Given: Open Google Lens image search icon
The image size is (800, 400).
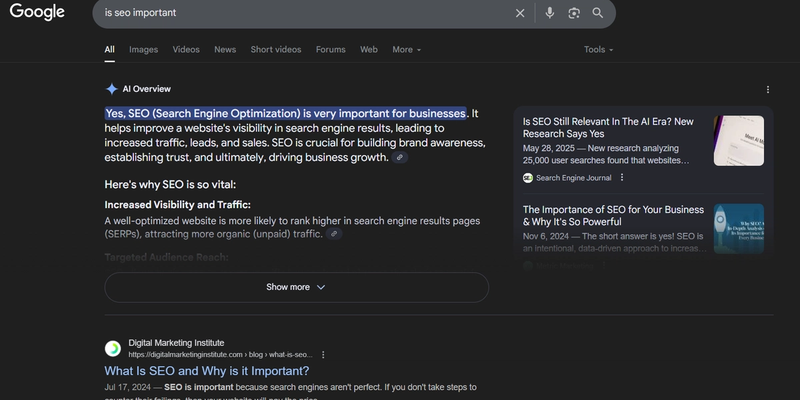Looking at the screenshot, I should [x=574, y=13].
